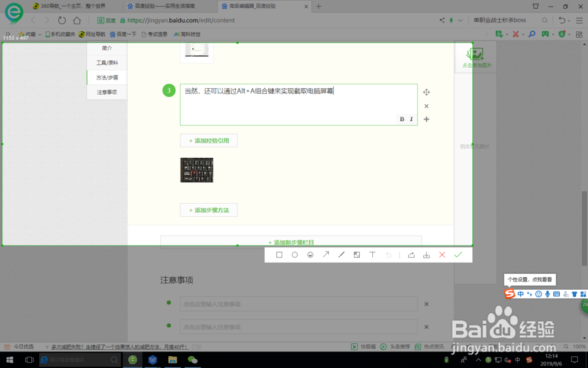Open the scissors screenshot dropdown arrow
The image size is (588, 368).
(x=523, y=35)
